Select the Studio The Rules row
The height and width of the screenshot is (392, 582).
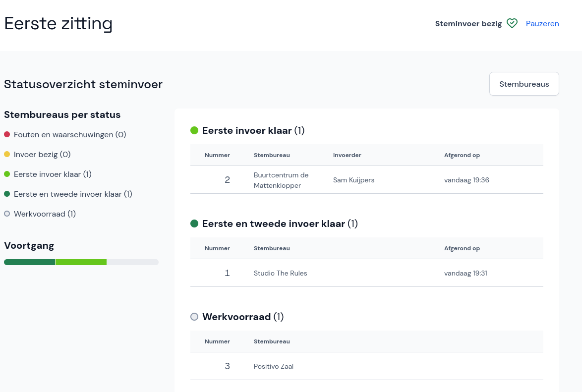[x=366, y=273]
